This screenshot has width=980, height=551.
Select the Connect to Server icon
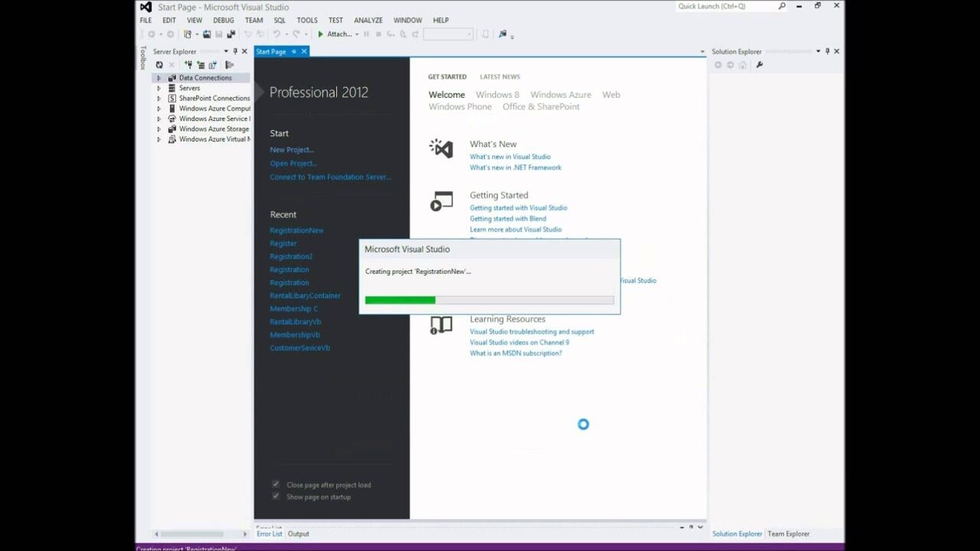[x=201, y=64]
